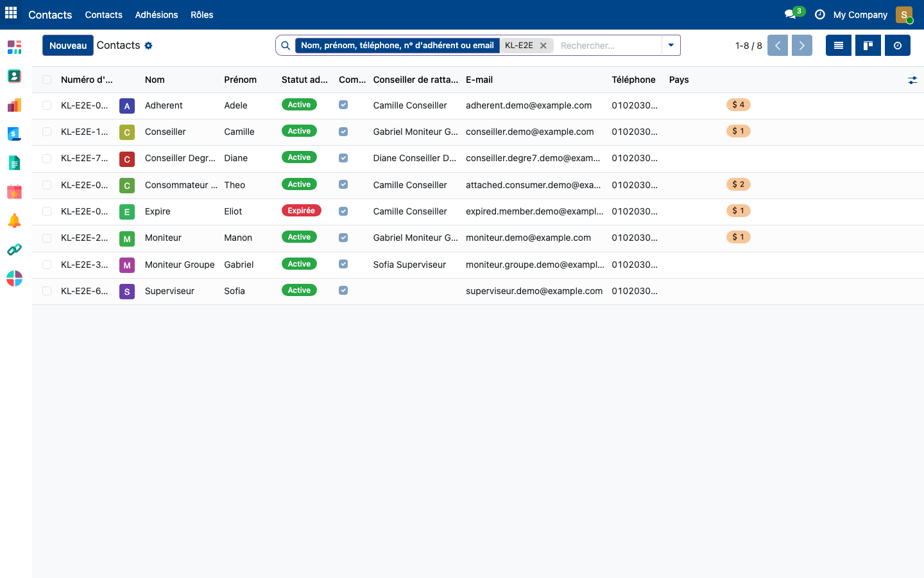This screenshot has height=578, width=924.
Task: Open the apps grid home menu
Action: tap(11, 13)
